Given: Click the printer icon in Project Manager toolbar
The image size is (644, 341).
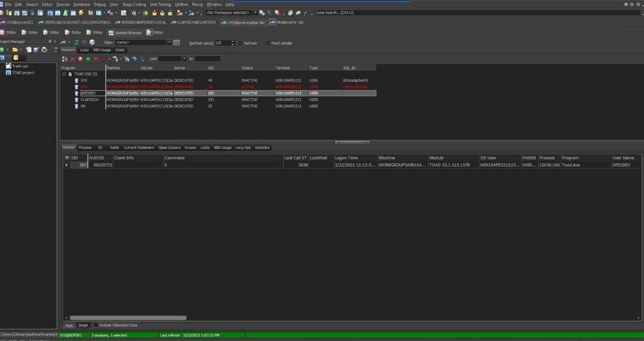Looking at the screenshot, I should pos(44,49).
